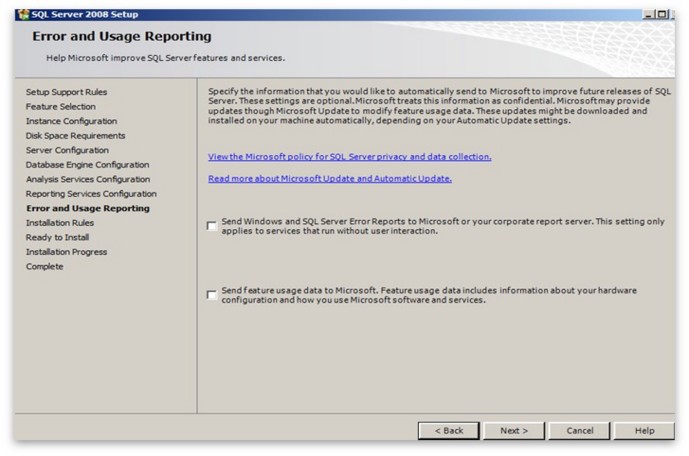
Task: Click the SQL Server Setup title bar icon
Action: [24, 14]
